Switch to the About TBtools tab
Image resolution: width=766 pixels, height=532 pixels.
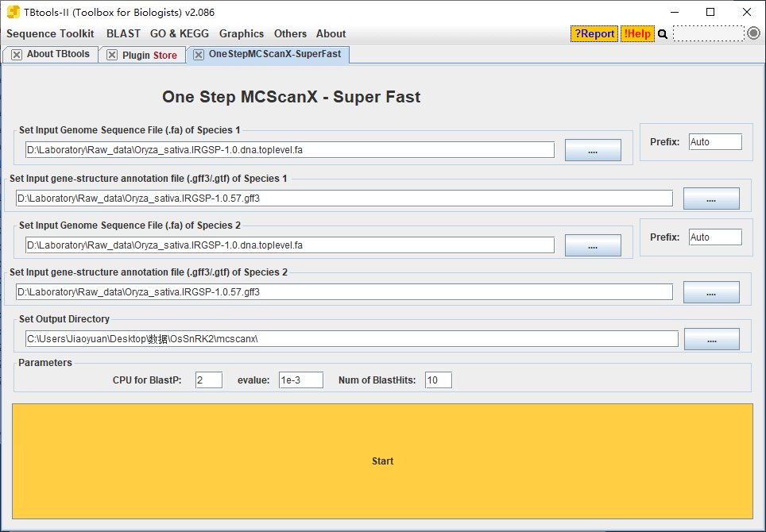pos(58,54)
